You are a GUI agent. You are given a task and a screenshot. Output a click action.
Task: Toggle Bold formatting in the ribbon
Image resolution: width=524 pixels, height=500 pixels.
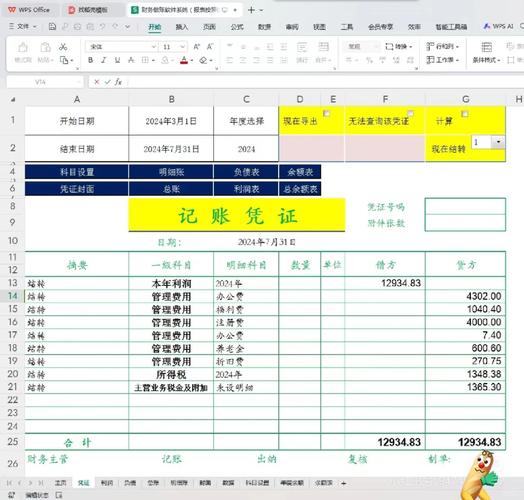pos(90,60)
